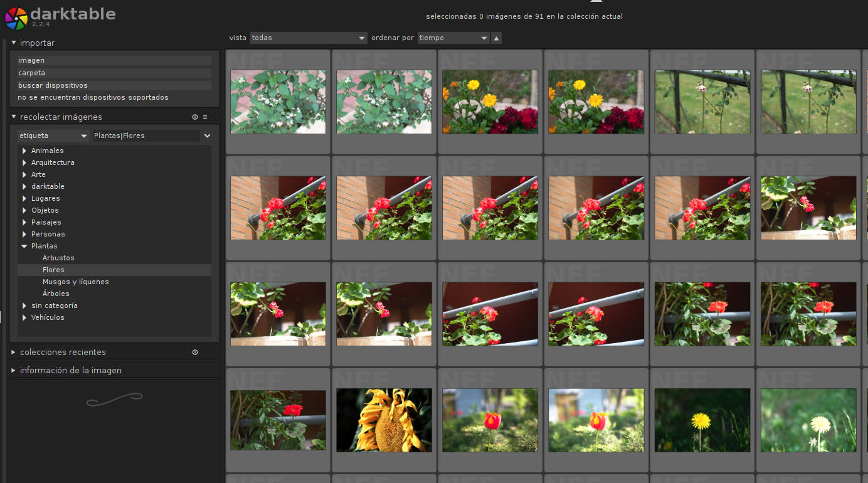Viewport: 868px width, 483px height.
Task: Expand the Paisajes tag branch
Action: [x=24, y=222]
